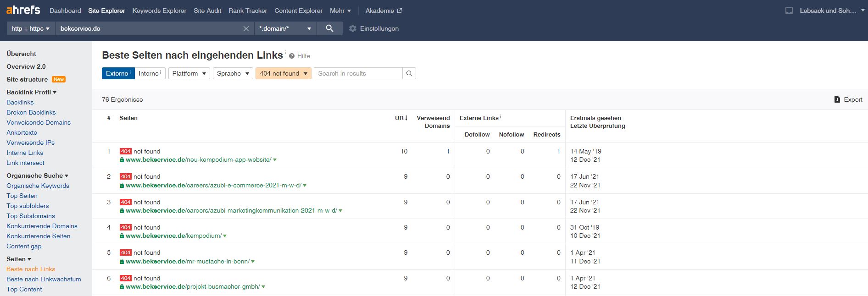The height and width of the screenshot is (296, 868).
Task: Sort by the UR column header
Action: coord(401,118)
